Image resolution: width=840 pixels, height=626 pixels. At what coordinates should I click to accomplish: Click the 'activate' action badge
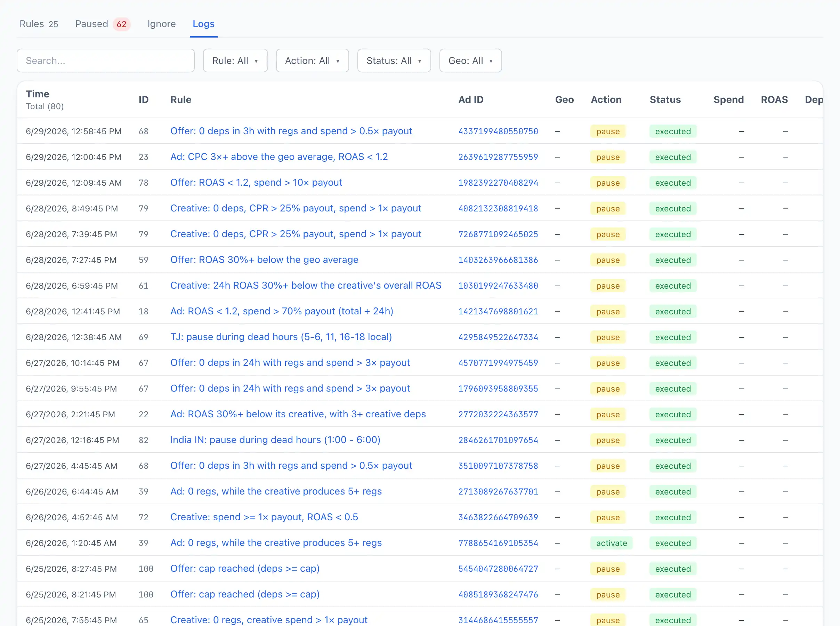[x=611, y=543]
